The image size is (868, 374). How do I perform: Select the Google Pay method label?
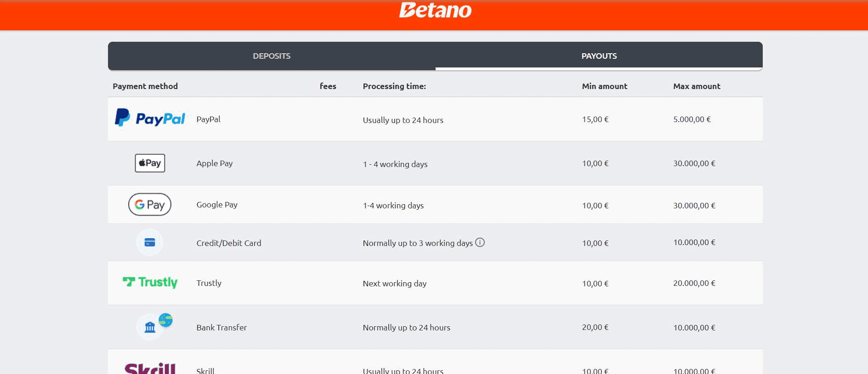[x=217, y=205]
